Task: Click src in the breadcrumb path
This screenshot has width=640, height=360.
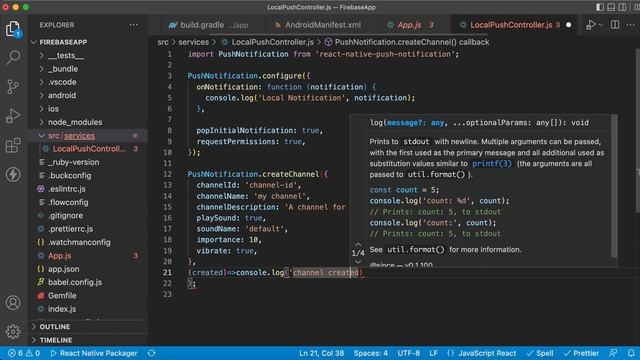Action: [162, 42]
